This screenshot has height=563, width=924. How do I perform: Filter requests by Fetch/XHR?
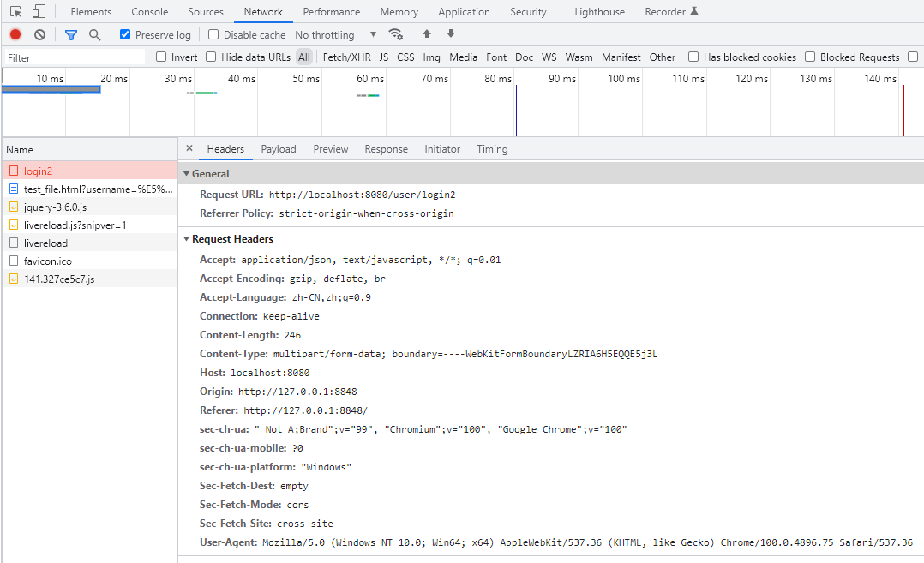tap(345, 57)
